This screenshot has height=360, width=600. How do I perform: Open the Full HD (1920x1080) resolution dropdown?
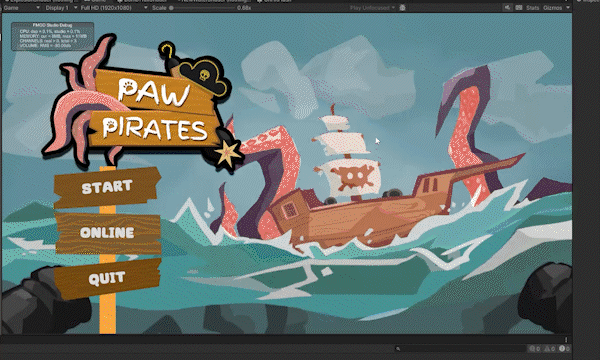point(114,8)
